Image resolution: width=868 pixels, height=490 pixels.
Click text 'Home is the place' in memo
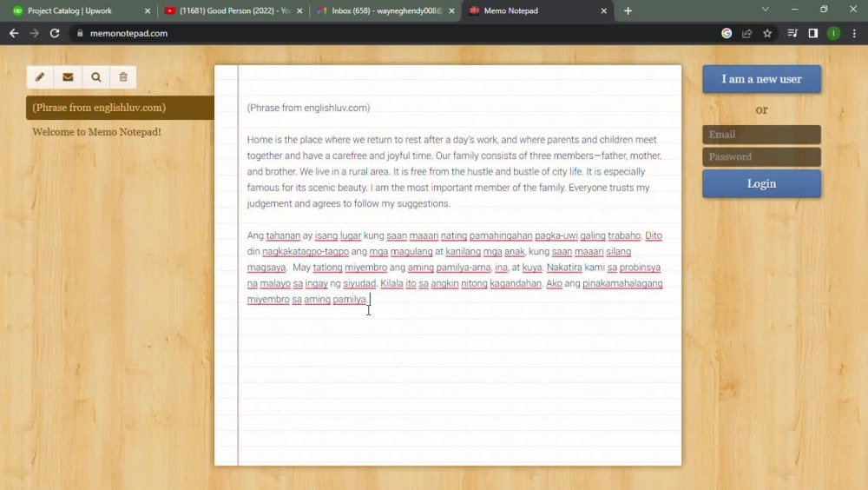pos(283,140)
